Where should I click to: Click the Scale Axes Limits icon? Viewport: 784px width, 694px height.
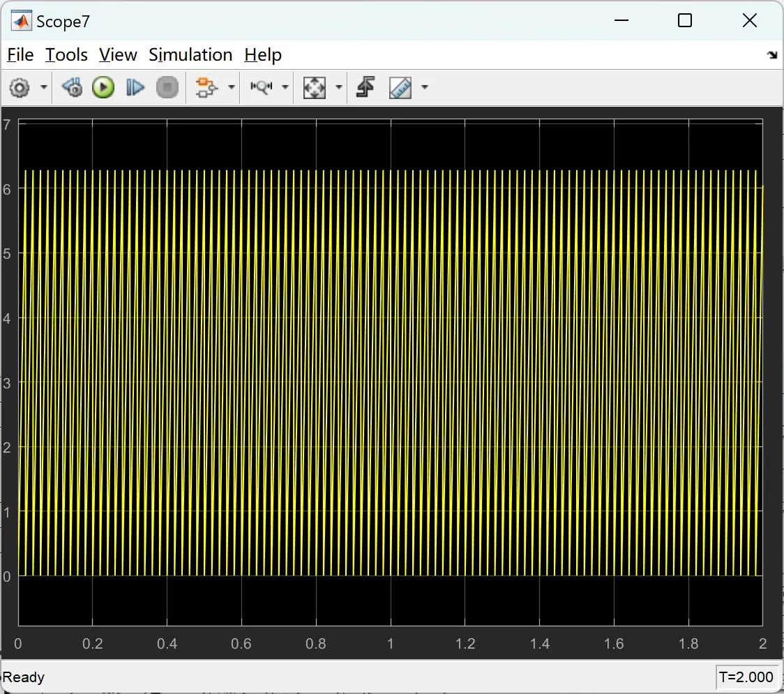tap(315, 87)
